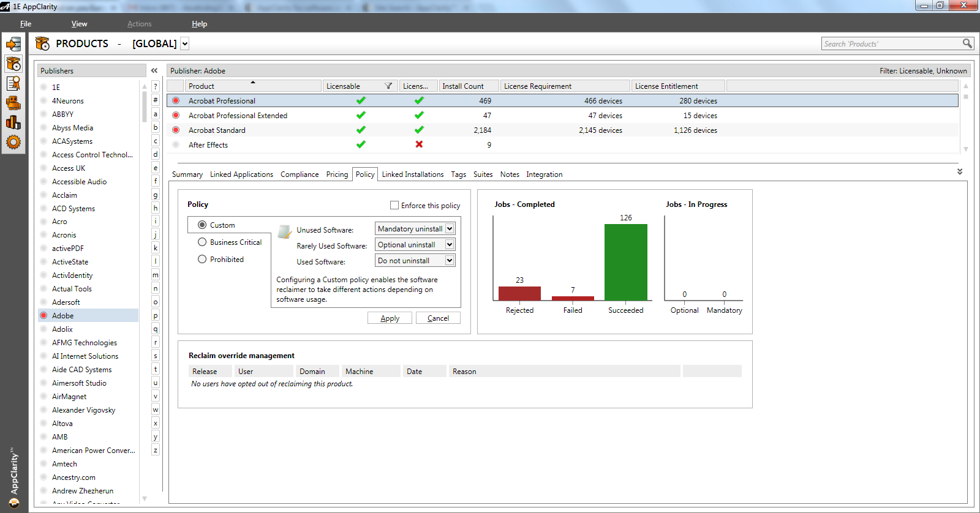This screenshot has height=513, width=980.
Task: Click the Apply button
Action: 390,318
